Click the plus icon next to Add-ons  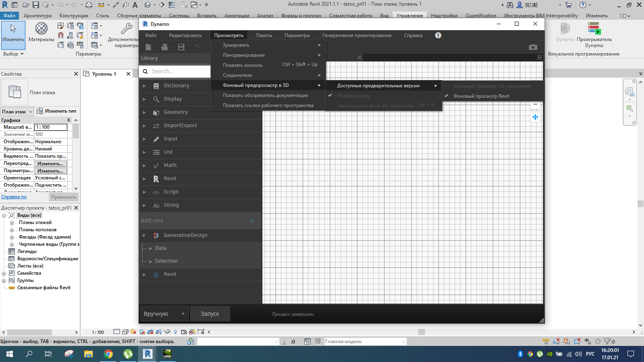pyautogui.click(x=252, y=220)
